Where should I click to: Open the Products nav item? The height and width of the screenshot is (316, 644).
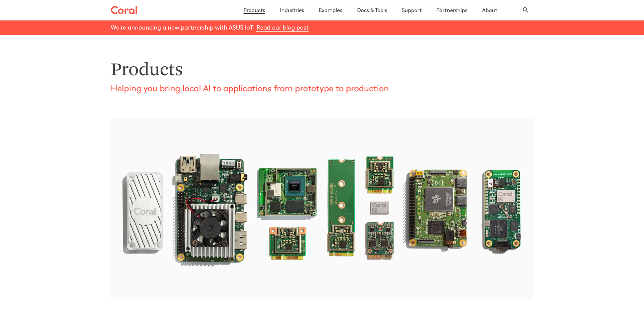pyautogui.click(x=254, y=10)
